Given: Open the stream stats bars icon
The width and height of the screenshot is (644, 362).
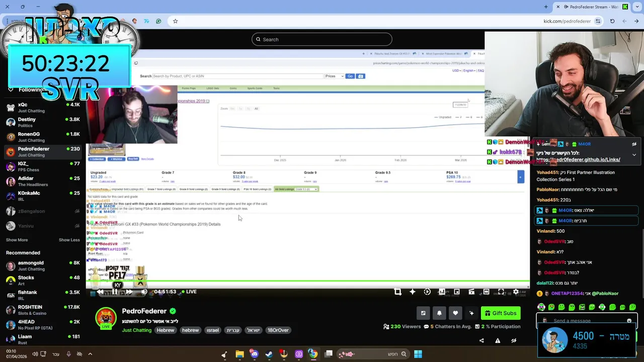Looking at the screenshot, I should (x=442, y=292).
